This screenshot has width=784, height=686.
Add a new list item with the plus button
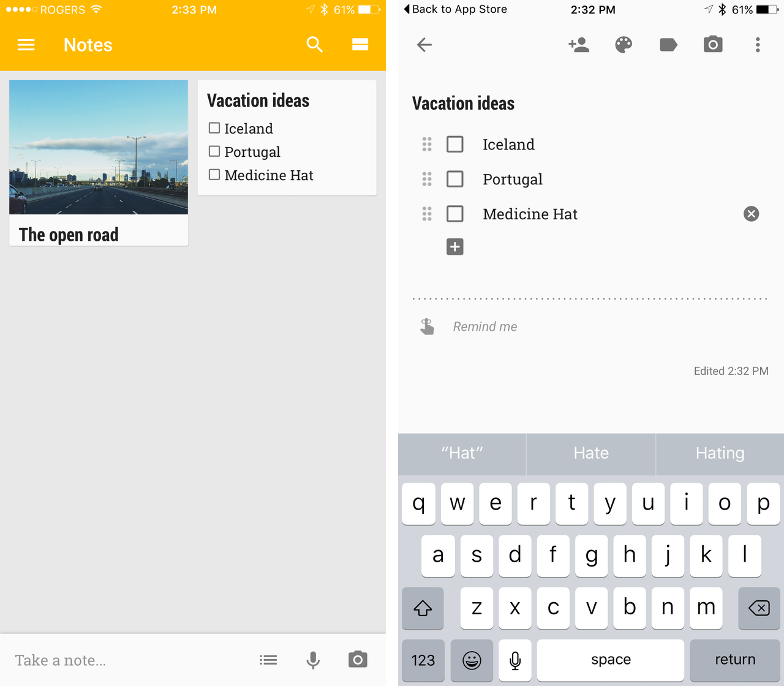[x=454, y=247]
